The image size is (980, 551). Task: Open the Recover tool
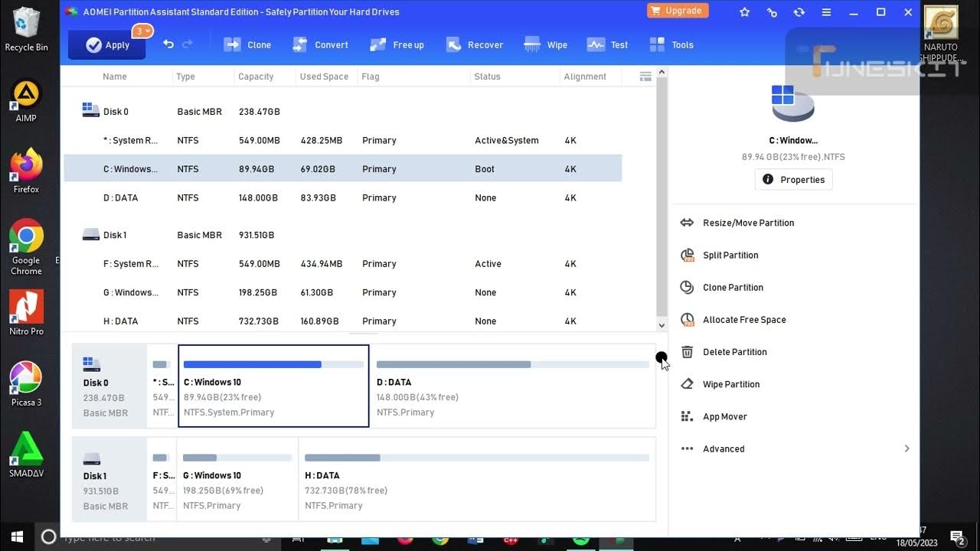click(475, 45)
